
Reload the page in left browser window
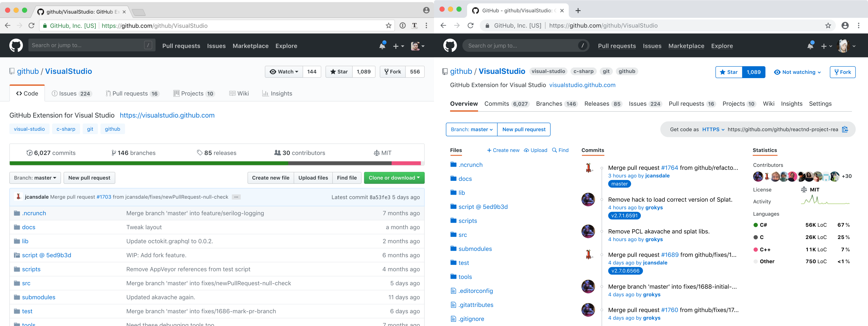point(31,26)
